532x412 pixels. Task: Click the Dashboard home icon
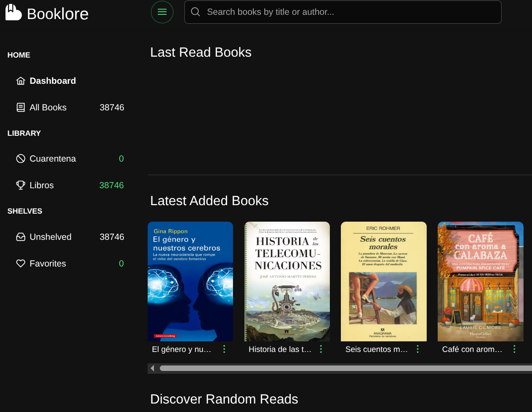click(21, 81)
